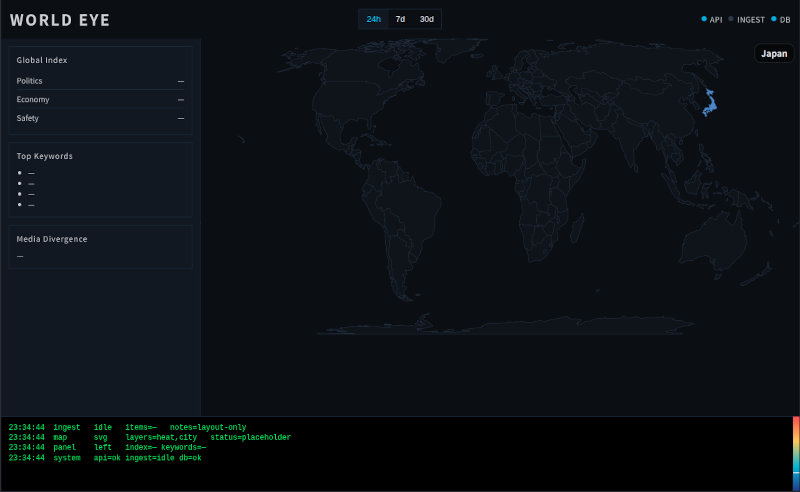Screen dimensions: 800x492
Task: Open the Economy index row
Action: 100,100
